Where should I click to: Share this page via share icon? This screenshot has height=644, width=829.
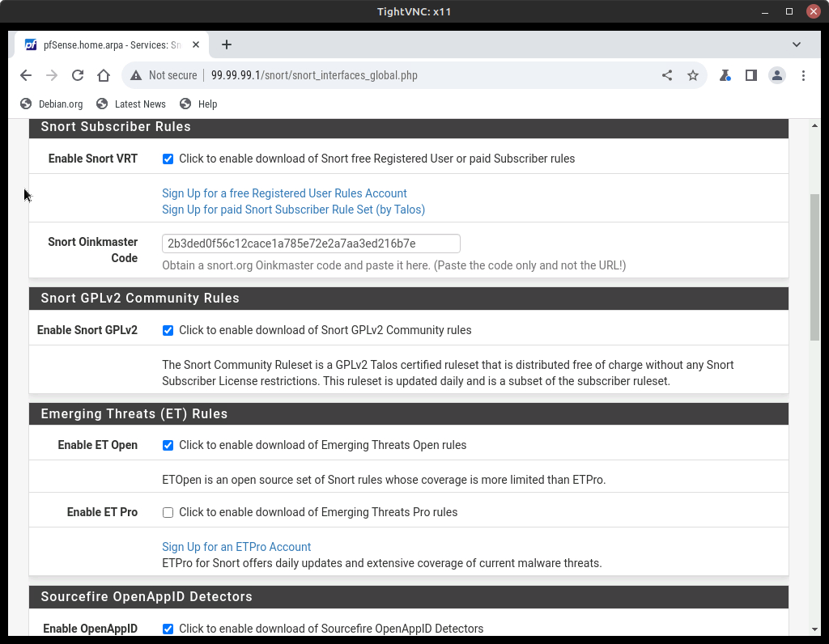[x=667, y=75]
